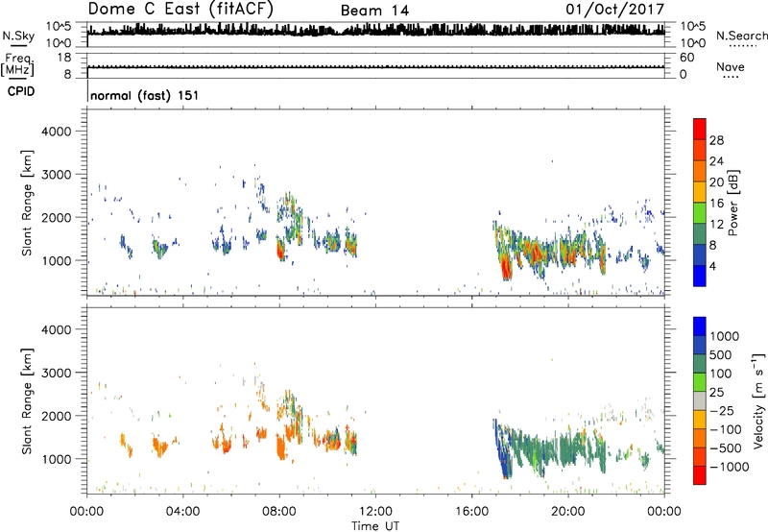Select the orange 20–24 dB segment of the Power colorbar
The height and width of the screenshot is (532, 768).
(700, 171)
